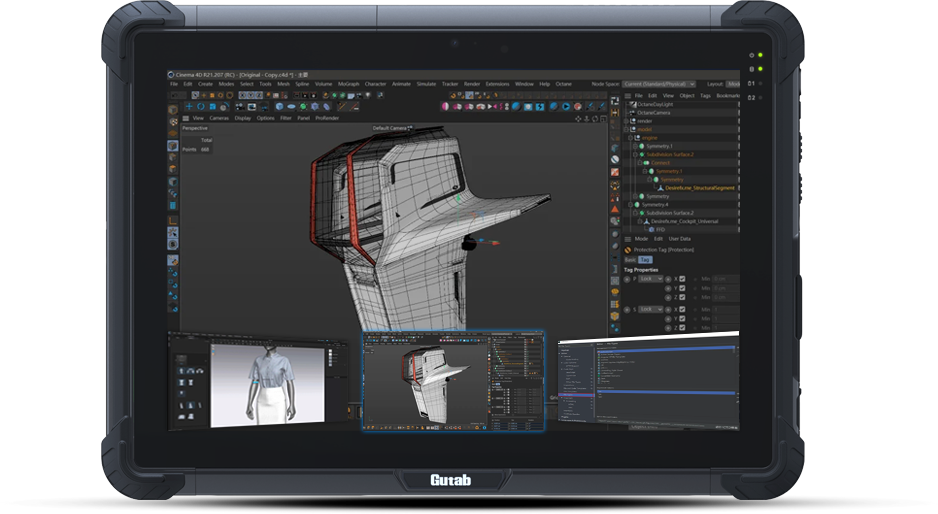Image resolution: width=938 pixels, height=514 pixels.
Task: Click Make Editable icon in left palette
Action: (x=173, y=110)
